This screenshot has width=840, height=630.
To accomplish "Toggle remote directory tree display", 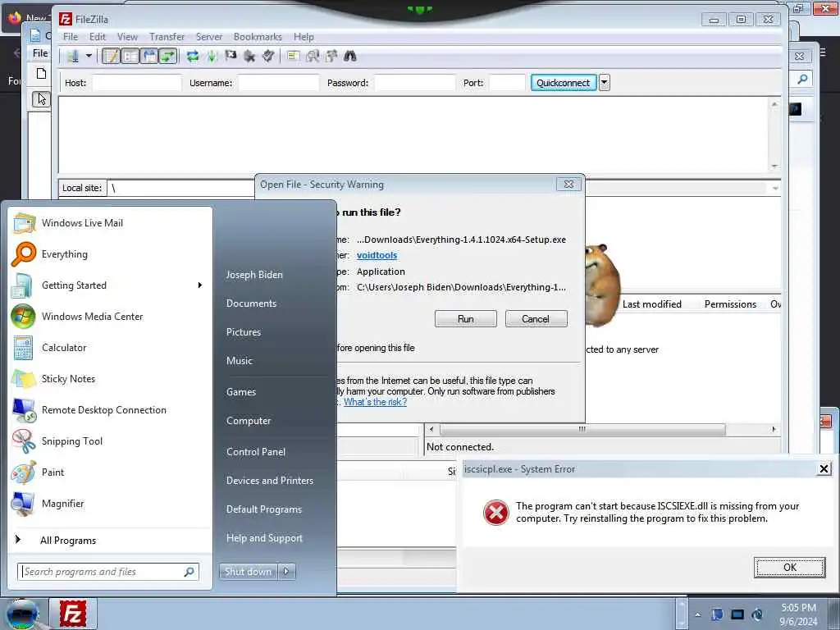I will point(149,56).
